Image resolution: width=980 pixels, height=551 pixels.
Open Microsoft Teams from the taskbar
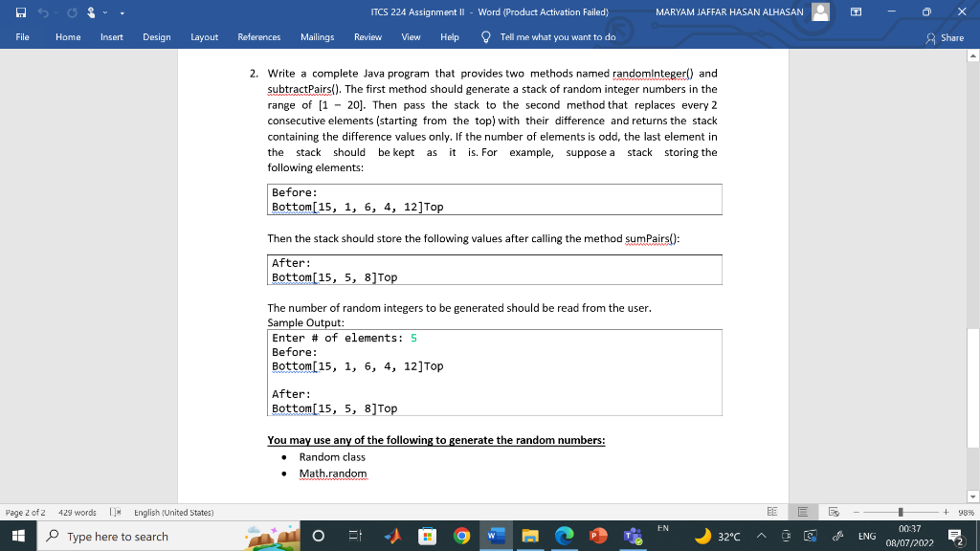point(633,536)
